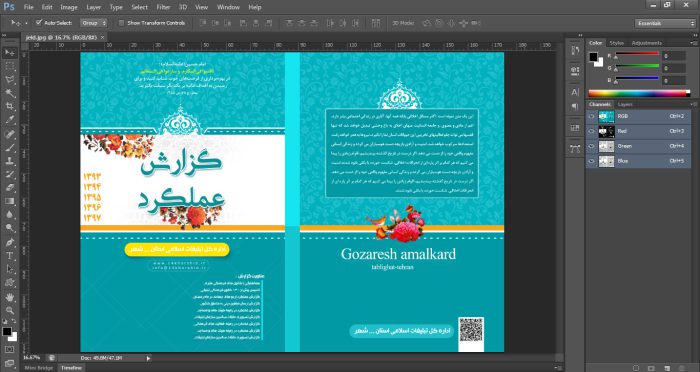
Task: Open the Properties panel icon
Action: 575,71
